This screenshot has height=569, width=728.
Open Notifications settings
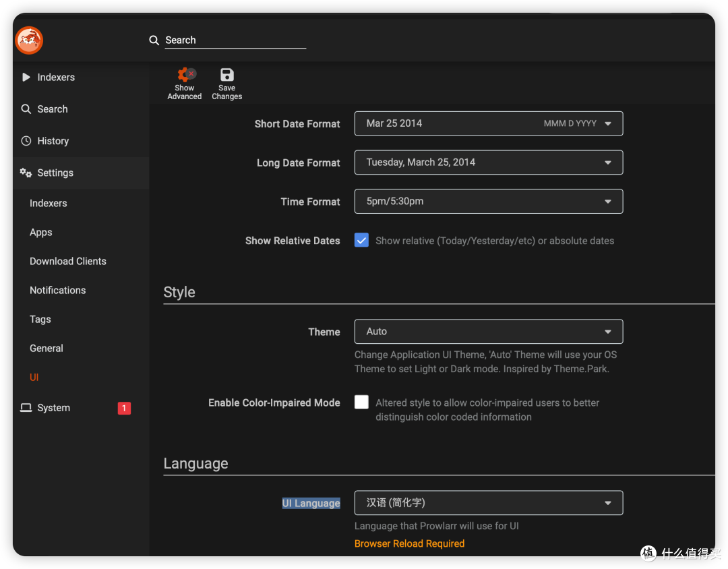coord(57,291)
